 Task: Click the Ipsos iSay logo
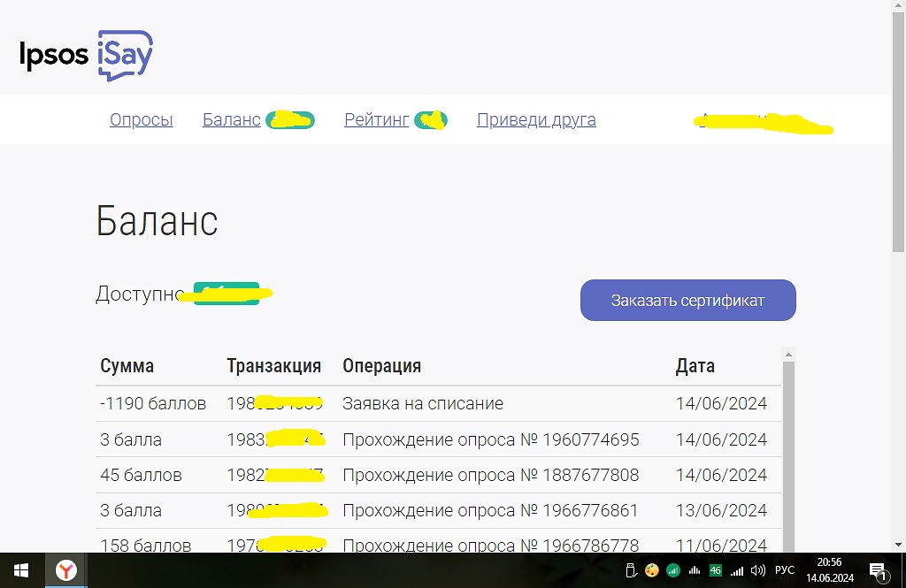coord(87,55)
